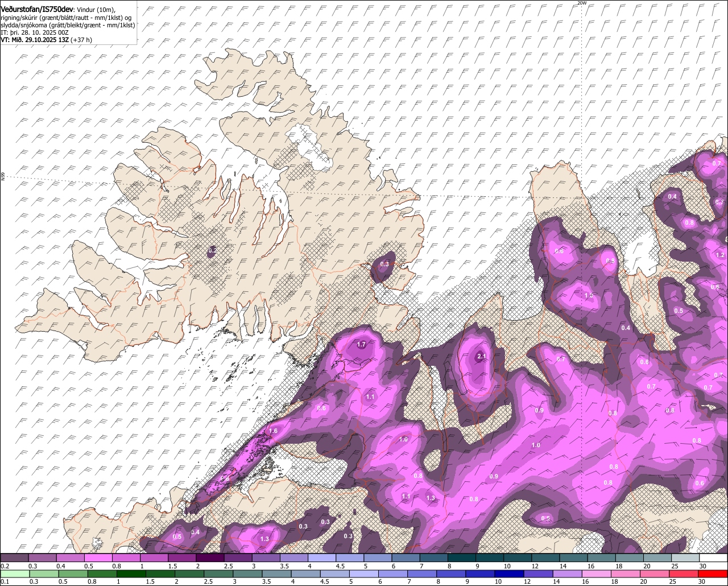Pick the 8 dark teal swatch, top legend row

pos(462,558)
